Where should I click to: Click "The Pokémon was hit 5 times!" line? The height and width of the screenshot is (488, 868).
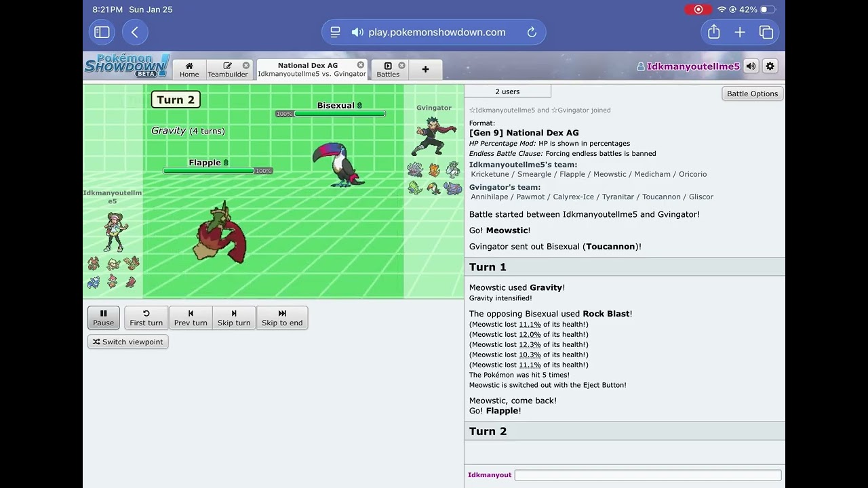[519, 375]
